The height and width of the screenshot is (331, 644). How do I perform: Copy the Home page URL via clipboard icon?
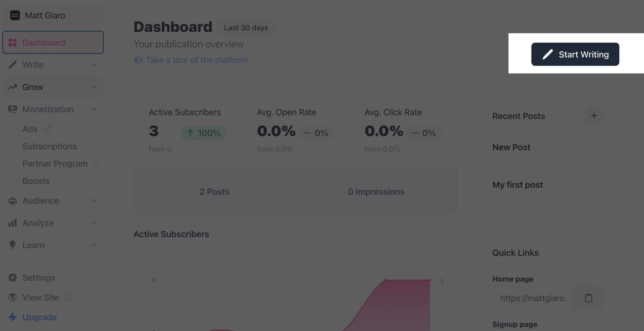click(588, 298)
